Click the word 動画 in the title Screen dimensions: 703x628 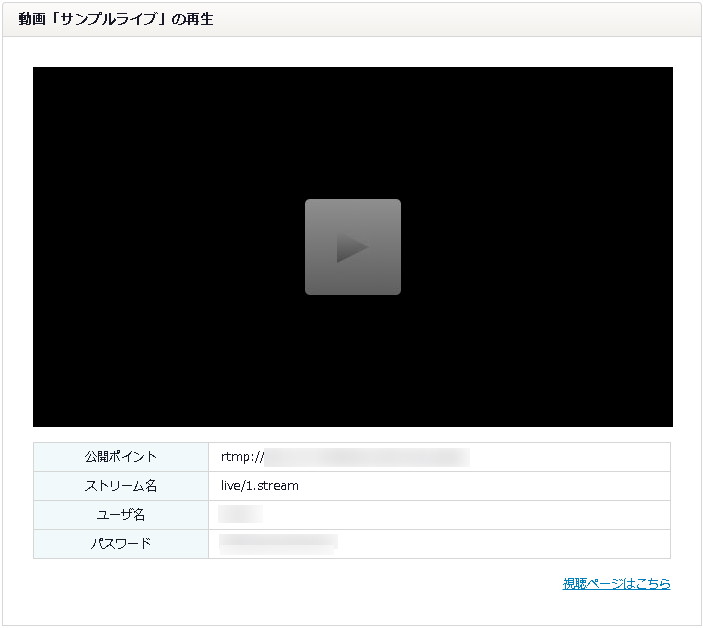[x=31, y=19]
